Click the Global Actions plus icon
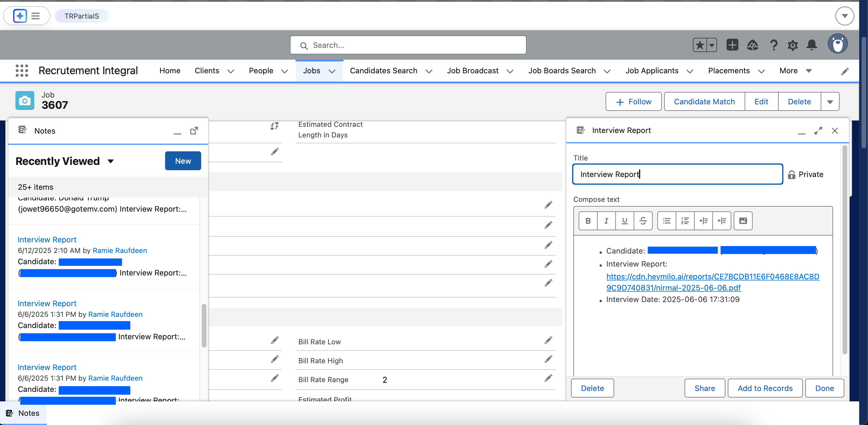Viewport: 868px width, 425px height. click(732, 45)
